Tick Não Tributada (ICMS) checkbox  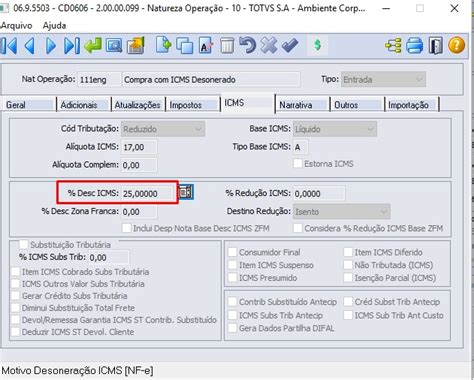tap(348, 265)
